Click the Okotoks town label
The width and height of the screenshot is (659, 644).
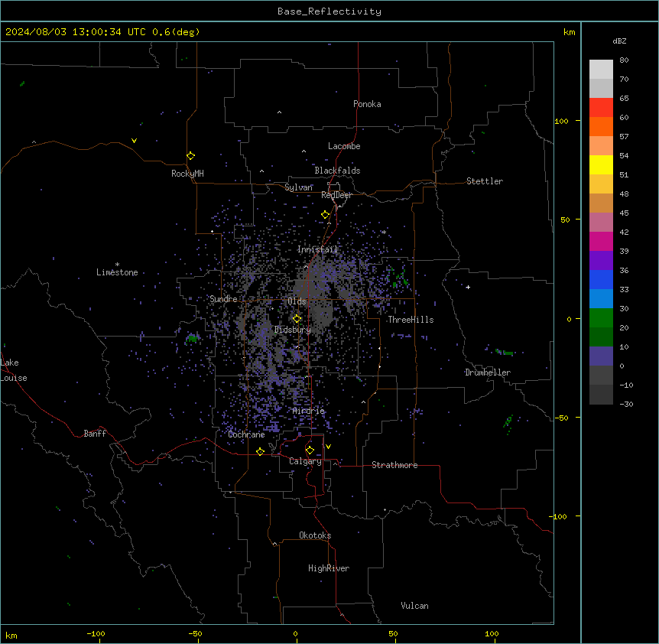click(x=315, y=535)
